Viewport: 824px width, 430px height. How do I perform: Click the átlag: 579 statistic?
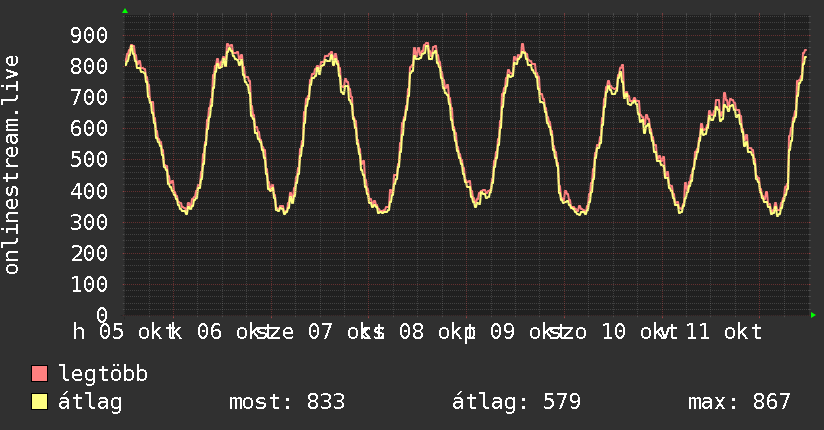click(516, 402)
